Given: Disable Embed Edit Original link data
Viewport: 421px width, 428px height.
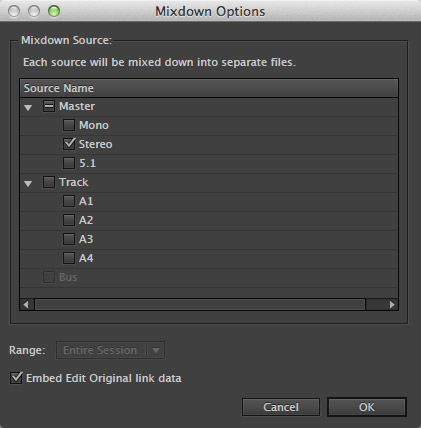Looking at the screenshot, I should coord(16,378).
